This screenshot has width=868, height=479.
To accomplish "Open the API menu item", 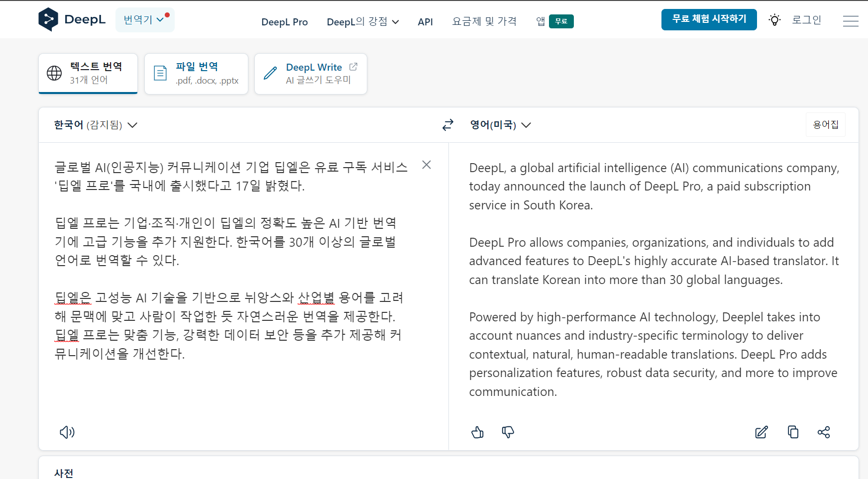I will [425, 22].
